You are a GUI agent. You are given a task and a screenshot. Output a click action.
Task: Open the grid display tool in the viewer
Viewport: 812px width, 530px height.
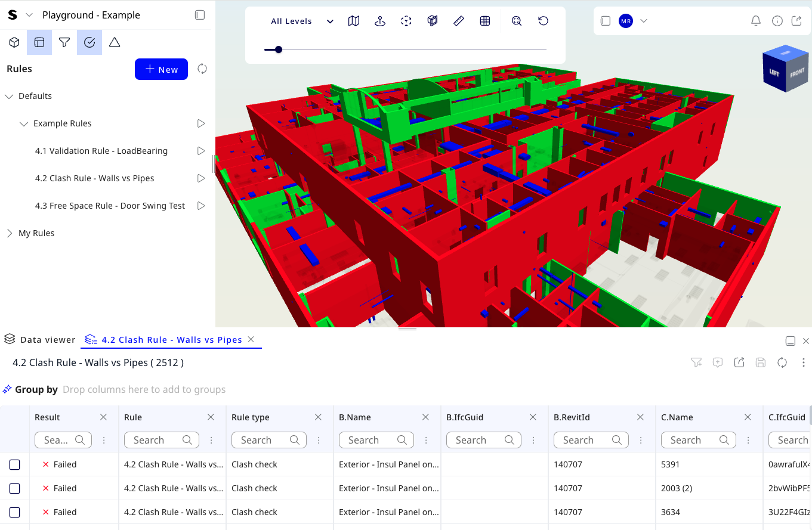(x=485, y=20)
